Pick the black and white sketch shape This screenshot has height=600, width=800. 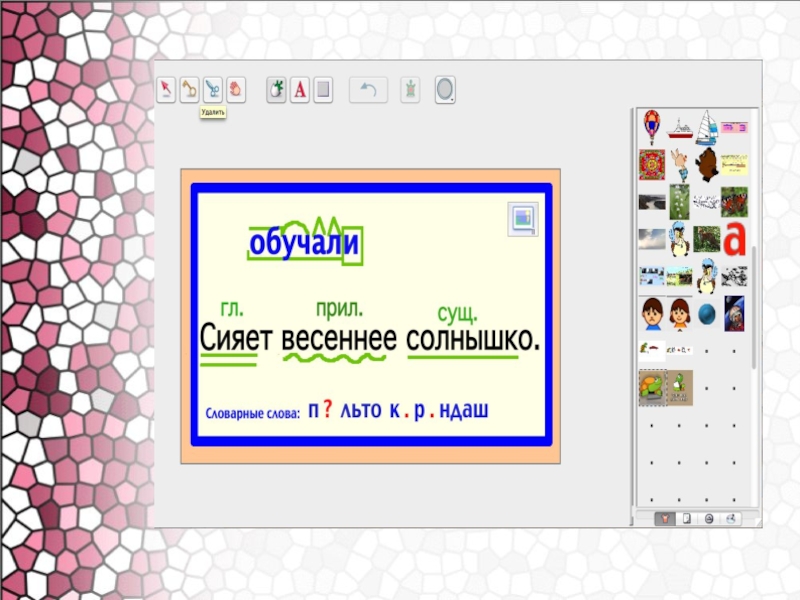[734, 277]
